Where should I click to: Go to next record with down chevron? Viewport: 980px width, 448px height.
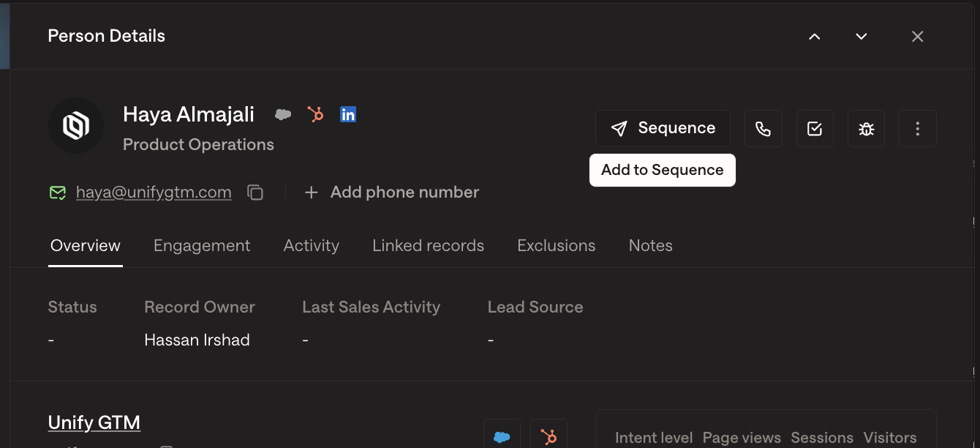[862, 37]
